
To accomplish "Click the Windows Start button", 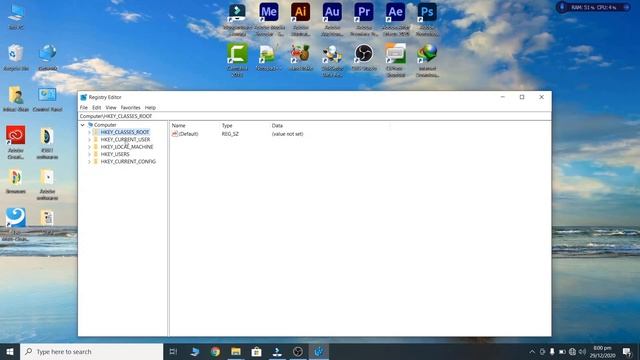I will 10,351.
